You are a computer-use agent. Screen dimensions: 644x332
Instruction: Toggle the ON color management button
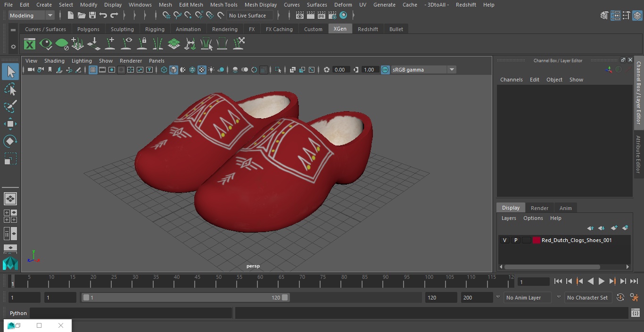[x=385, y=70]
